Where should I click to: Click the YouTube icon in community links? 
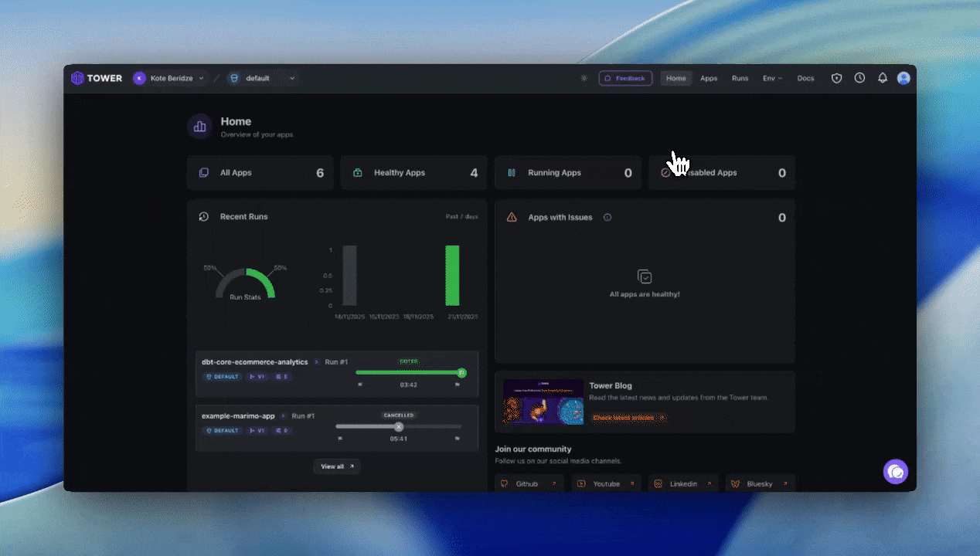pos(581,483)
